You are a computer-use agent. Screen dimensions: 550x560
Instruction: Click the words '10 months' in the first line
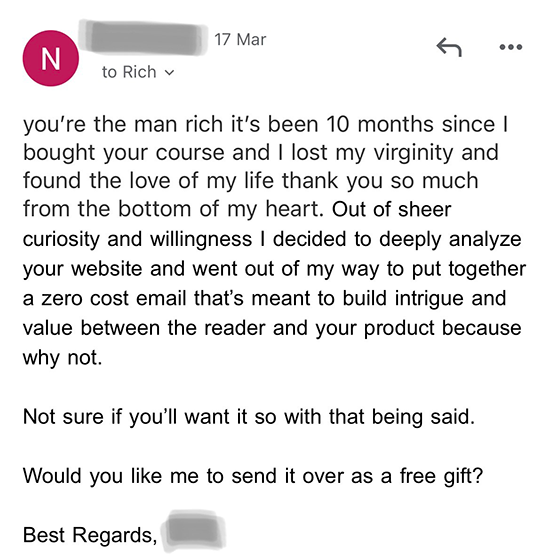tap(379, 125)
